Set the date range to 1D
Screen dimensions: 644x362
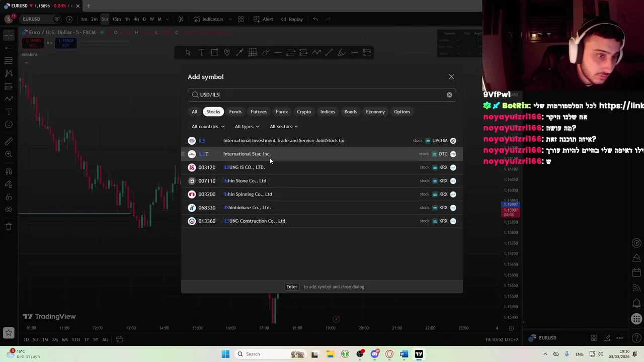(26, 340)
